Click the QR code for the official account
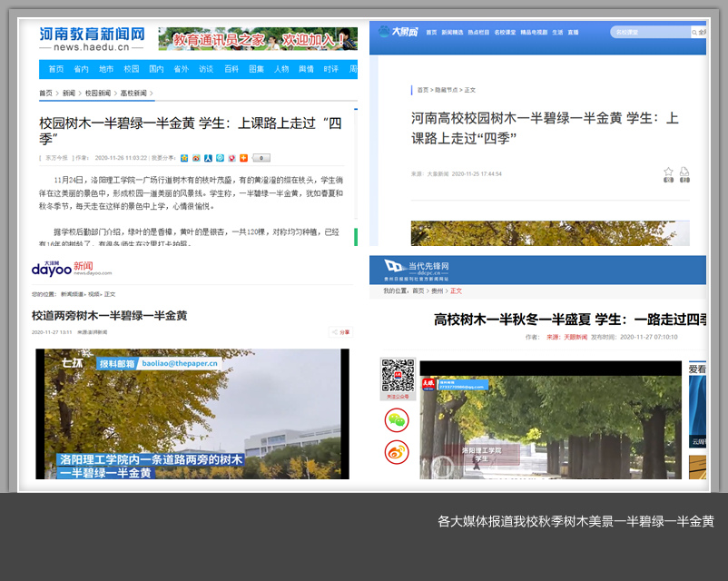Screen dimensions: 728x581 click(397, 375)
